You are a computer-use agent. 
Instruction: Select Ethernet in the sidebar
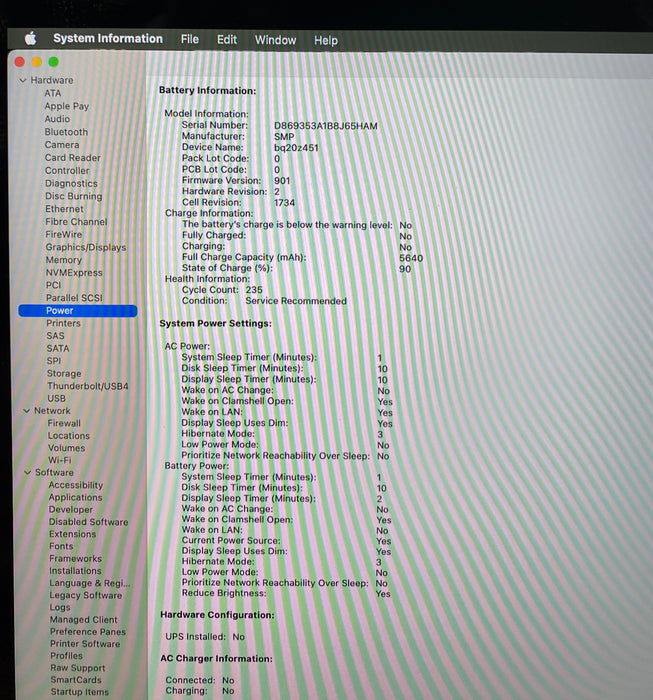point(64,209)
